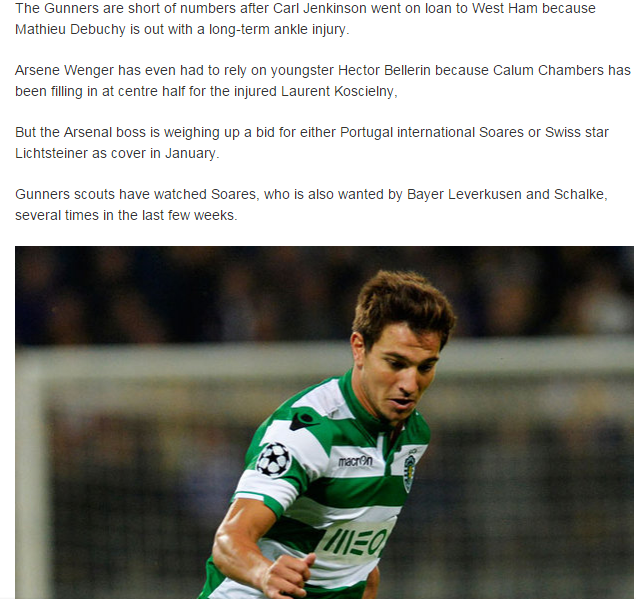Click the name "Hector Bellerin" in the article
Screen dimensions: 636x599
384,70
